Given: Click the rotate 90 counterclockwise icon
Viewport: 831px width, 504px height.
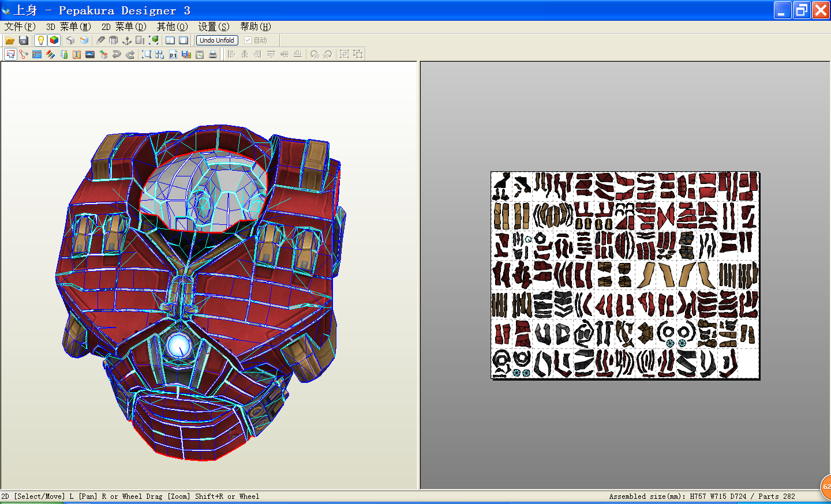Looking at the screenshot, I should click(x=315, y=54).
